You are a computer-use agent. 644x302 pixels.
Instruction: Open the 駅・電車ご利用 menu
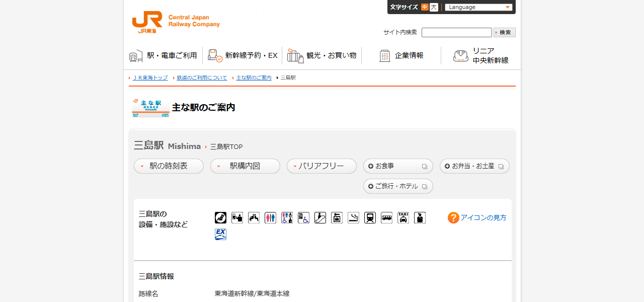click(163, 55)
